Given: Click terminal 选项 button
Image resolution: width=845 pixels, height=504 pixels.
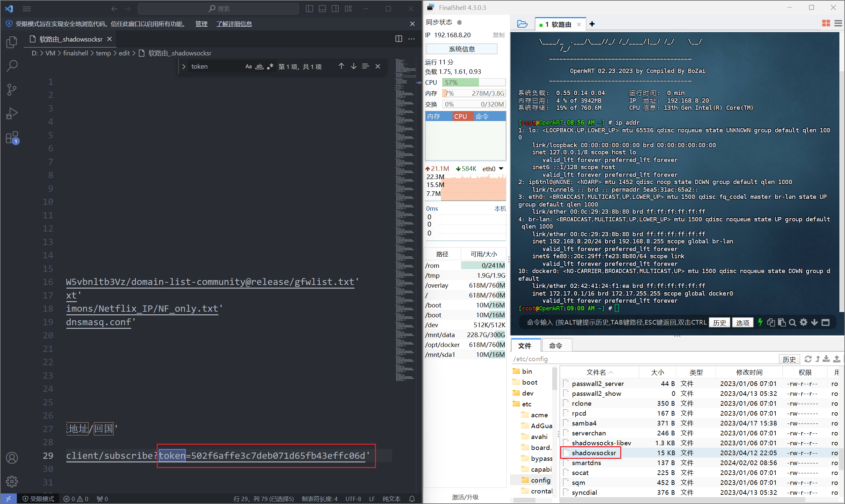Looking at the screenshot, I should click(743, 322).
